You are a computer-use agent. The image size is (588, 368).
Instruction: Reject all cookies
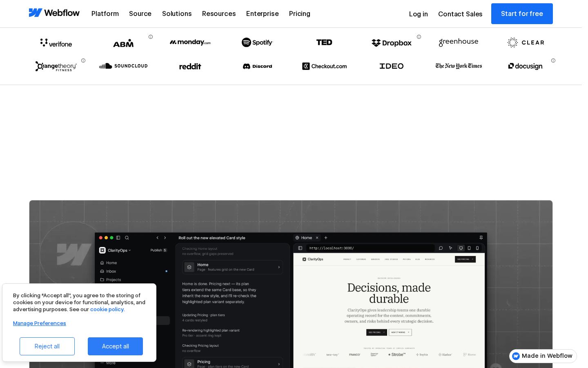point(47,346)
